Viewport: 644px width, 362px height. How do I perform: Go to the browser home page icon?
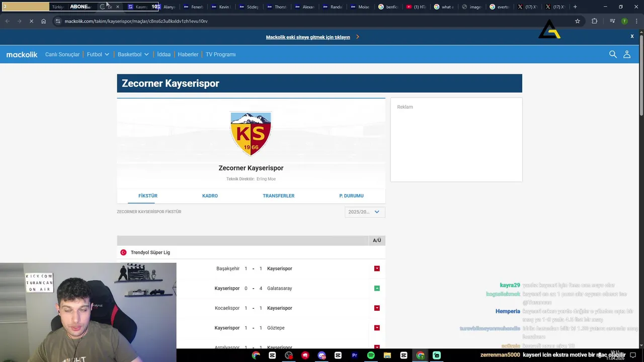[44, 21]
